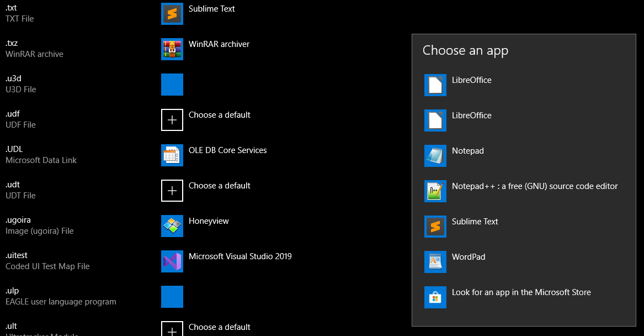Select the Notepad icon in app chooser
644x336 pixels.
pos(435,156)
